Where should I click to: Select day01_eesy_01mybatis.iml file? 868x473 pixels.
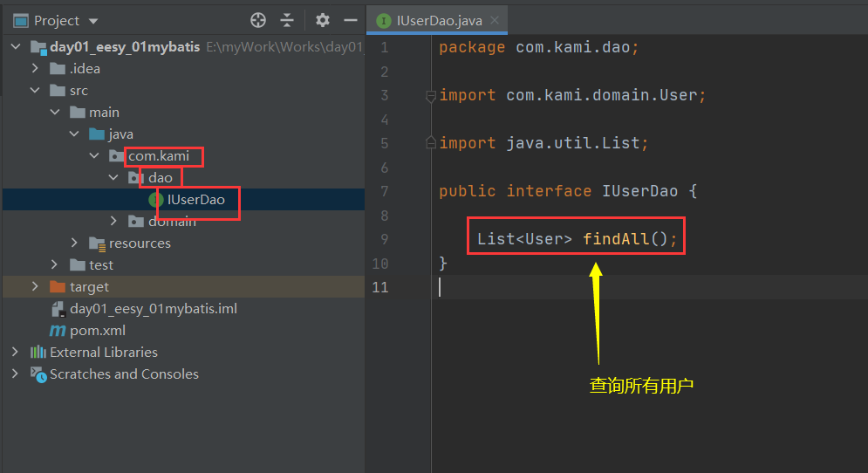click(154, 309)
